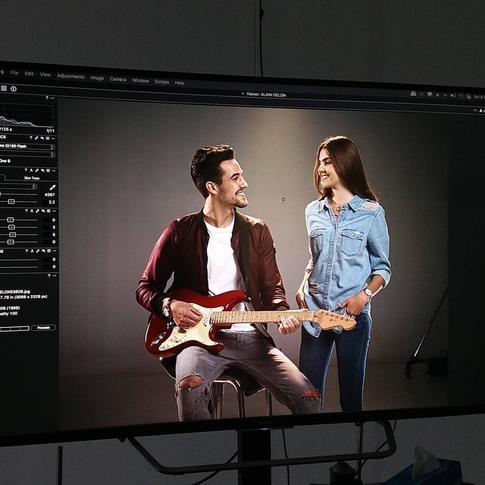Click the help icon in the Flash profile panel header

(x=31, y=138)
